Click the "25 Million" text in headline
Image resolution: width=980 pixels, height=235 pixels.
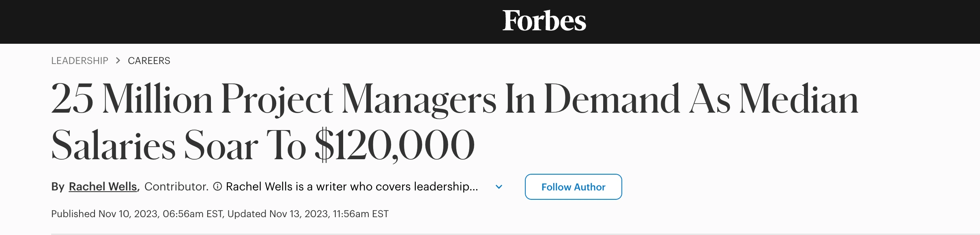132,99
